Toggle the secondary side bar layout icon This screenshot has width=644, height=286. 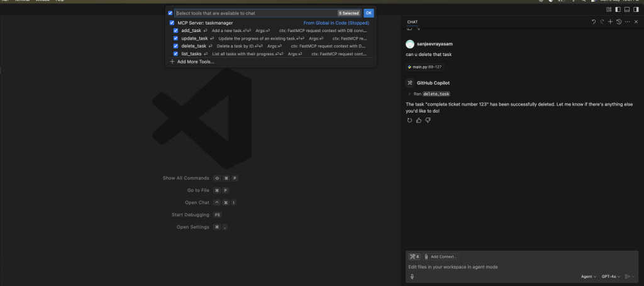click(x=636, y=9)
